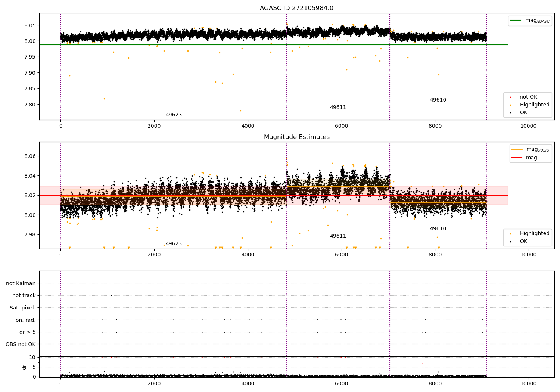Select the 'Ion. rad.' row label
This screenshot has height=392, width=560.
coord(25,320)
